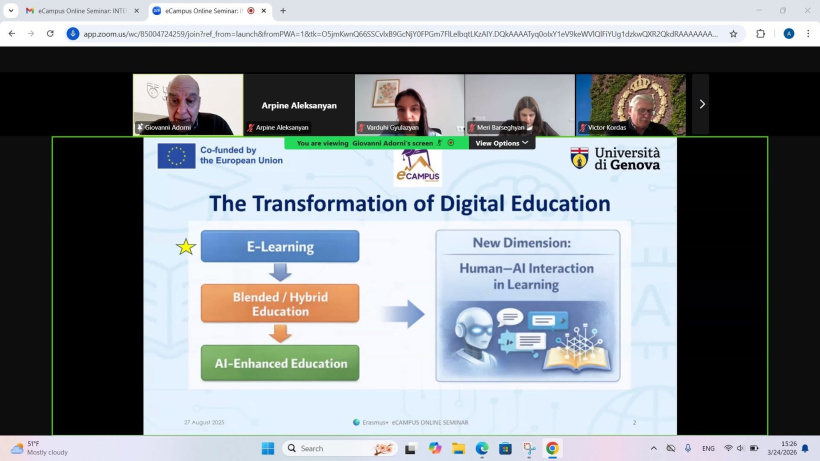820x461 pixels.
Task: Open a new browser tab
Action: [x=283, y=11]
